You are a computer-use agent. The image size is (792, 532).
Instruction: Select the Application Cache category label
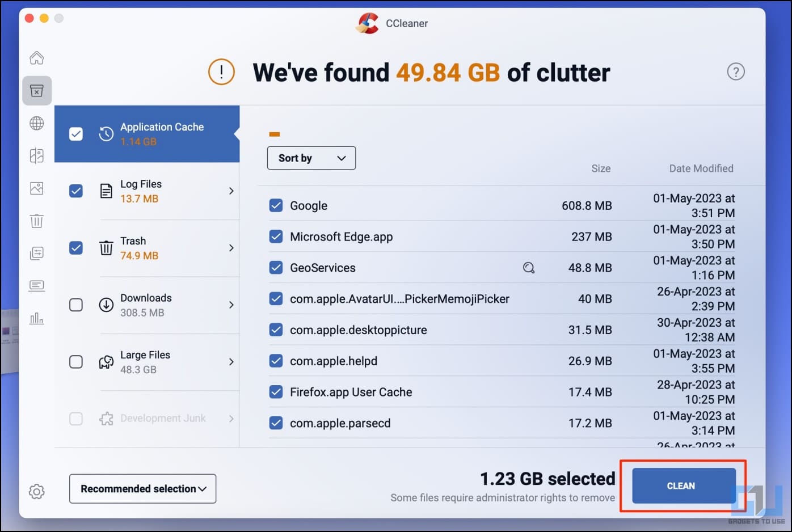click(162, 127)
